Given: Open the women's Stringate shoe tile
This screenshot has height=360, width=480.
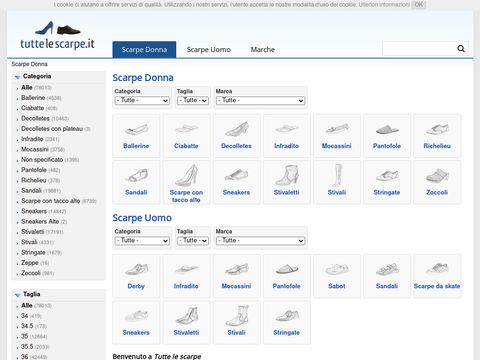Looking at the screenshot, I should pos(387,182).
